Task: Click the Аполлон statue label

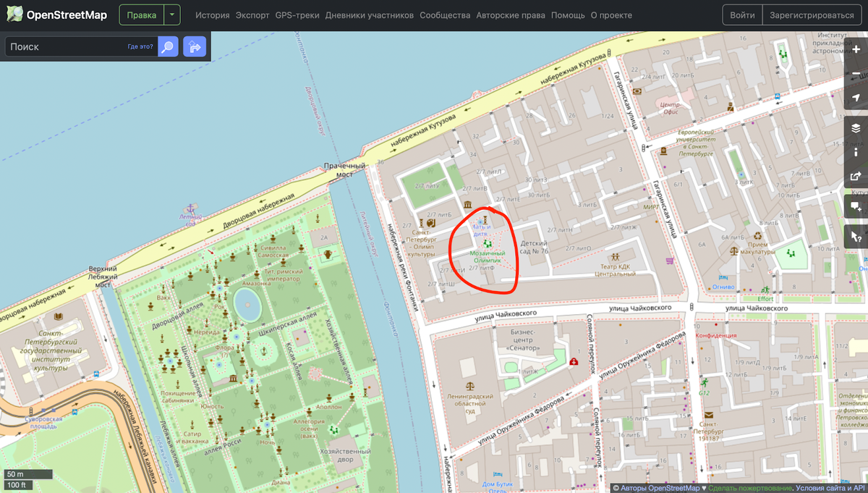Action: (x=328, y=407)
